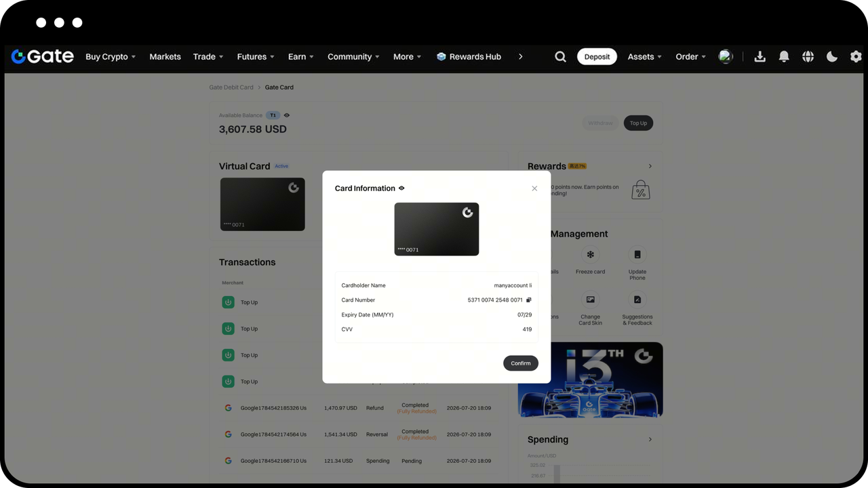
Task: Click the Deposit button
Action: point(597,57)
